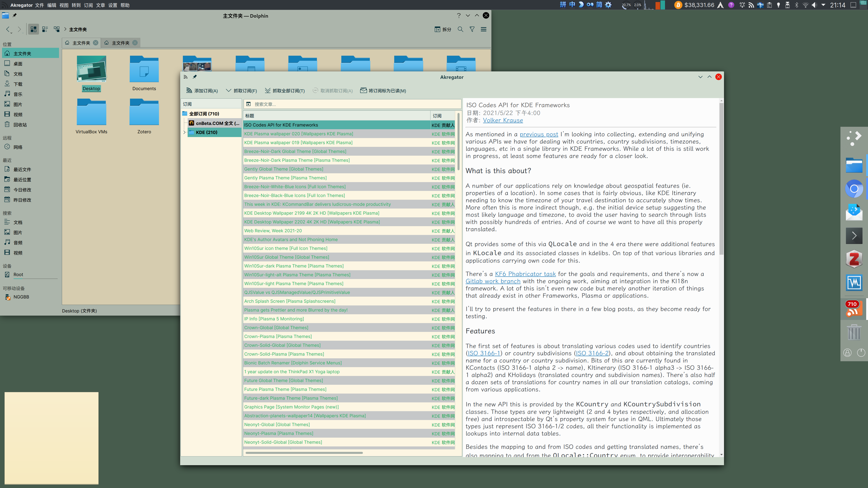Go back in Dolphin with the left arrow
This screenshot has height=488, width=868.
tap(8, 29)
